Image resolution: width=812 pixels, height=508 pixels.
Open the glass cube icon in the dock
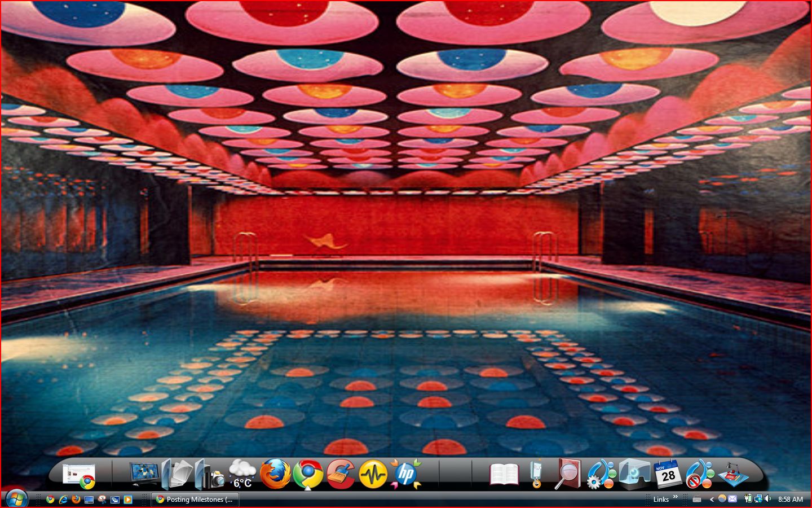pos(634,474)
